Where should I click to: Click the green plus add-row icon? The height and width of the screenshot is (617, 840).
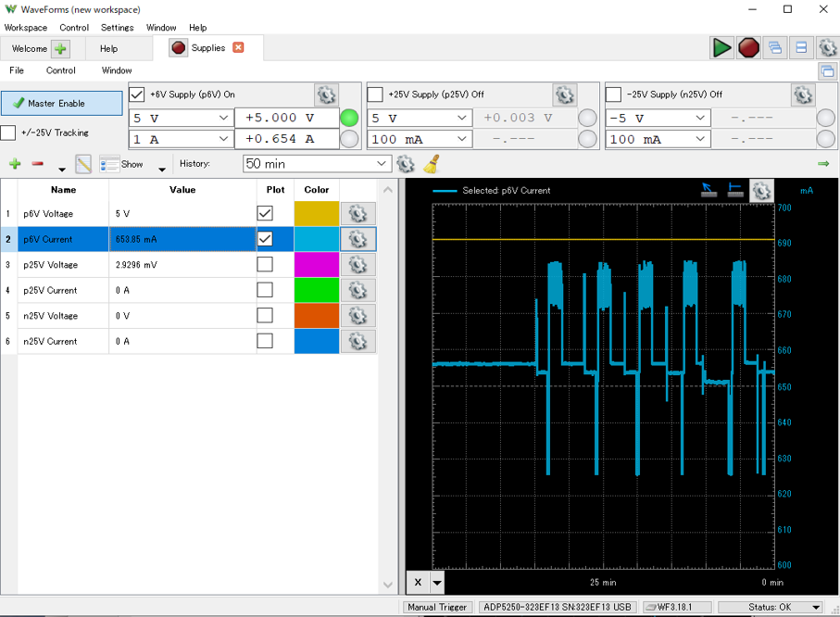coord(15,164)
